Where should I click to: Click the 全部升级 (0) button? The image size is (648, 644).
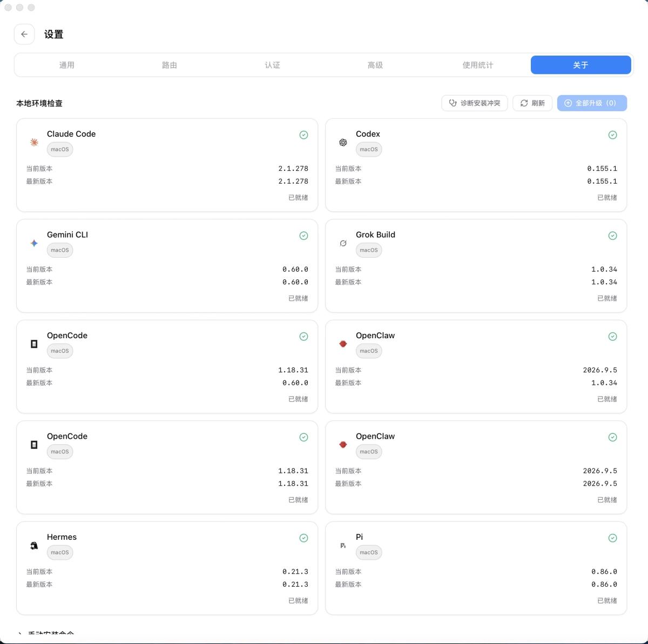(592, 103)
